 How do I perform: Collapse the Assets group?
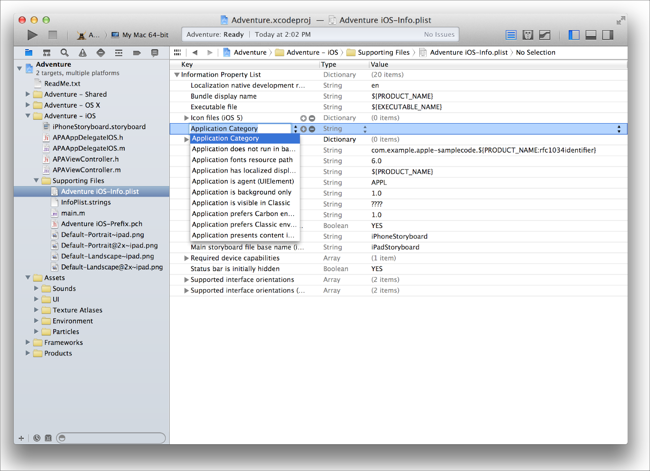coord(28,277)
